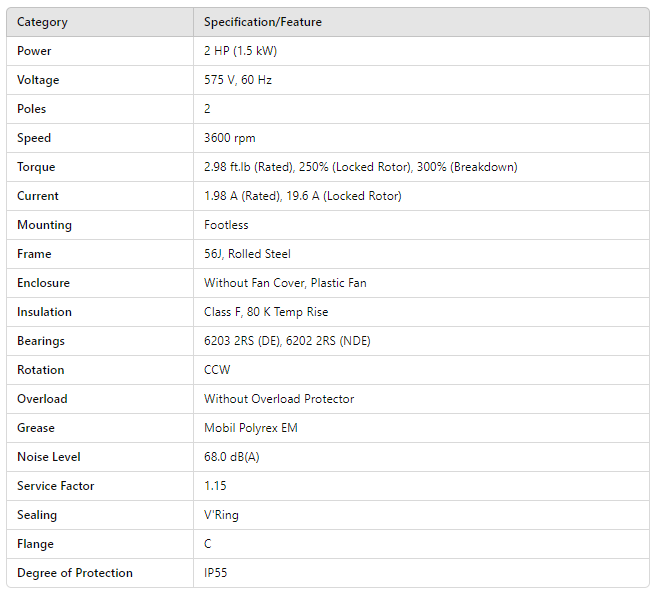Select the IP55 protection value
This screenshot has width=659, height=594.
[x=216, y=573]
